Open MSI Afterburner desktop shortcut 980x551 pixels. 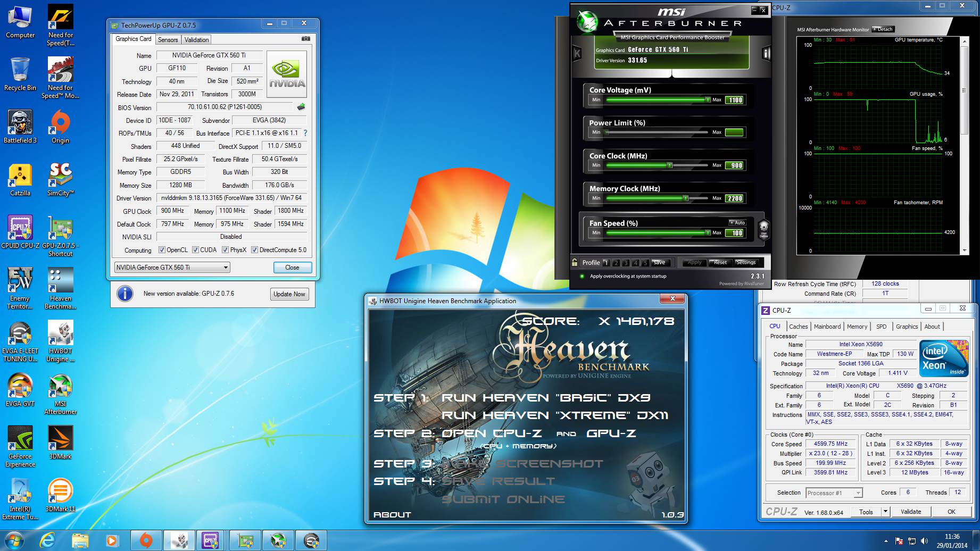60,394
